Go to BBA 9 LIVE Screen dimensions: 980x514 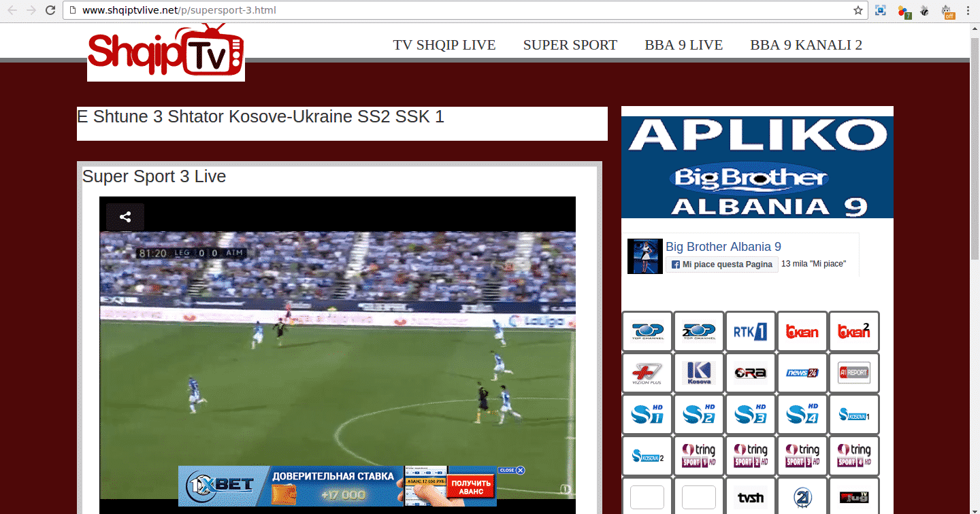[684, 45]
